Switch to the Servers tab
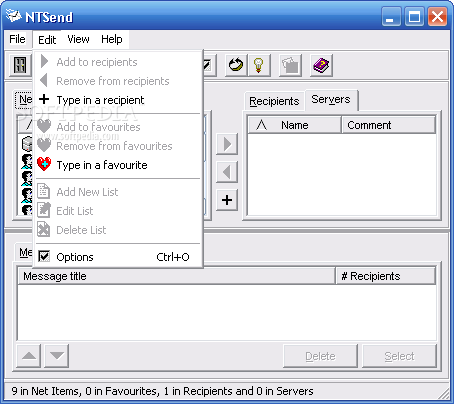 point(331,99)
